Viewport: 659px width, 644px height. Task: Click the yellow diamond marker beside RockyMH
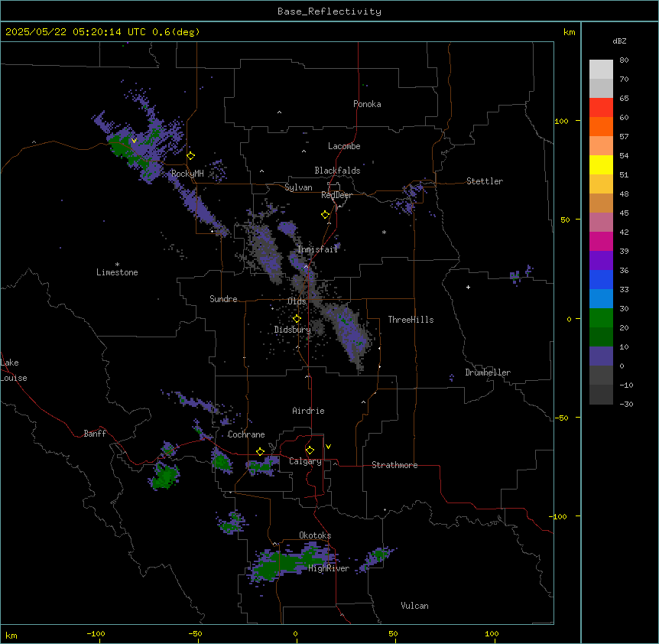pos(191,156)
